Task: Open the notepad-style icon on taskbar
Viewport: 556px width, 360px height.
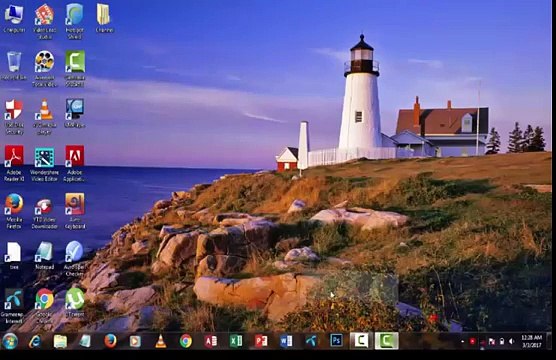Action: 85,341
